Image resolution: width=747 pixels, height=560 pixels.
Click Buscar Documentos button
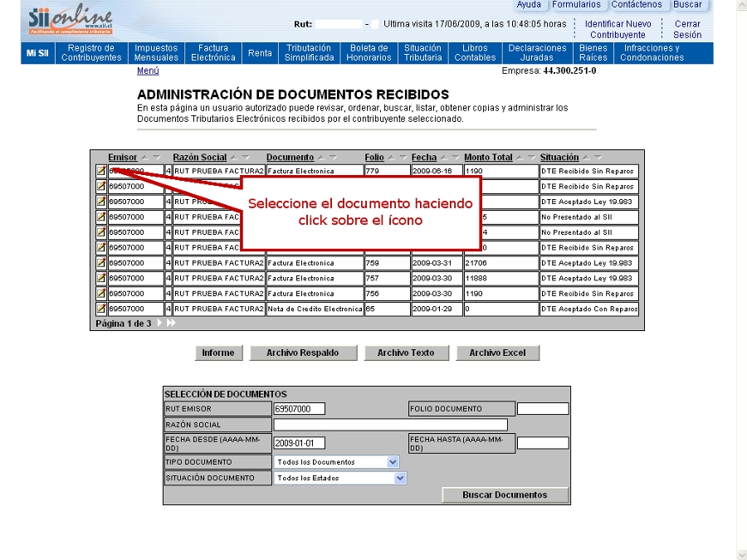point(505,494)
